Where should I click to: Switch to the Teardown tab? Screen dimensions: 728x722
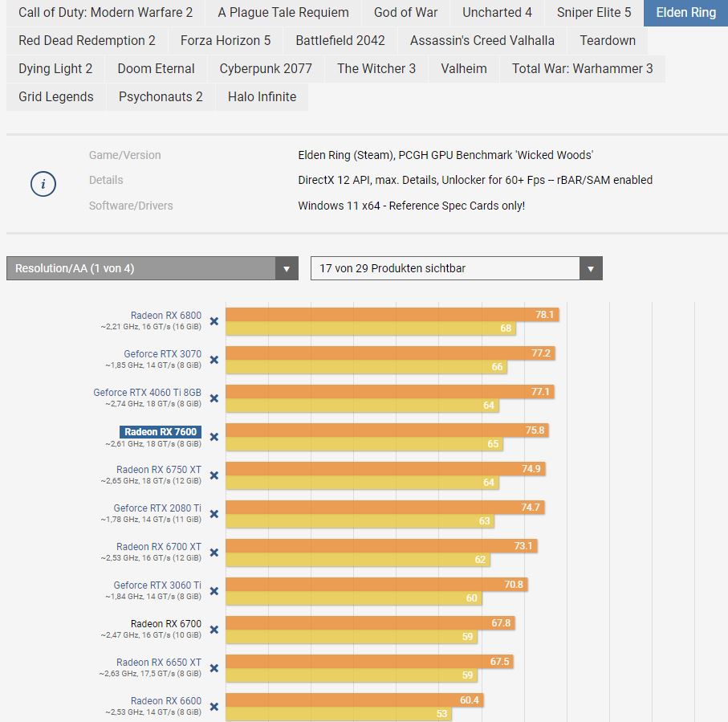click(x=608, y=40)
